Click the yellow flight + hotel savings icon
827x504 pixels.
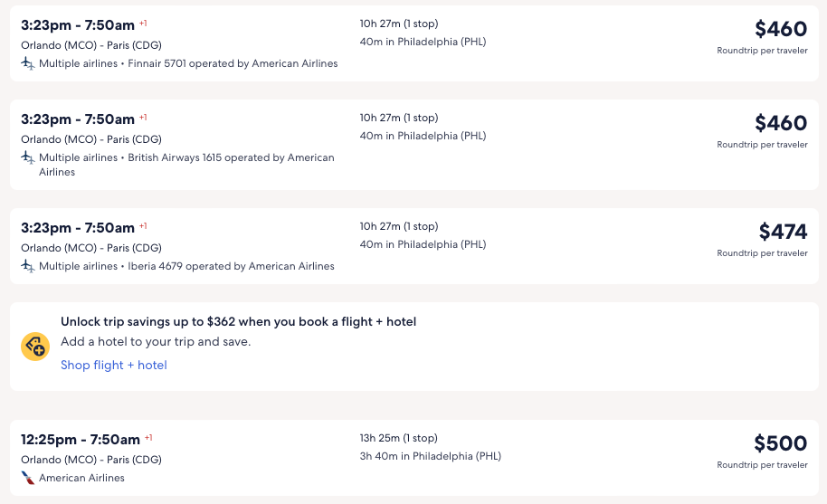pos(35,347)
